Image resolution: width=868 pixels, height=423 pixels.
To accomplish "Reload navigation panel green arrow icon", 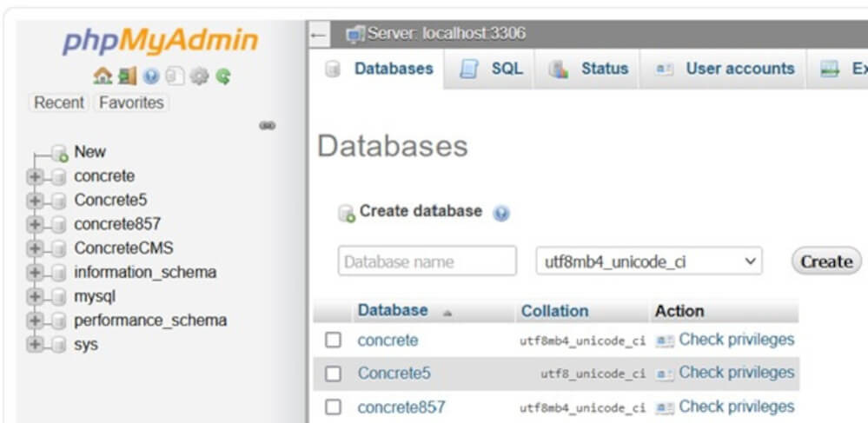I will point(223,76).
